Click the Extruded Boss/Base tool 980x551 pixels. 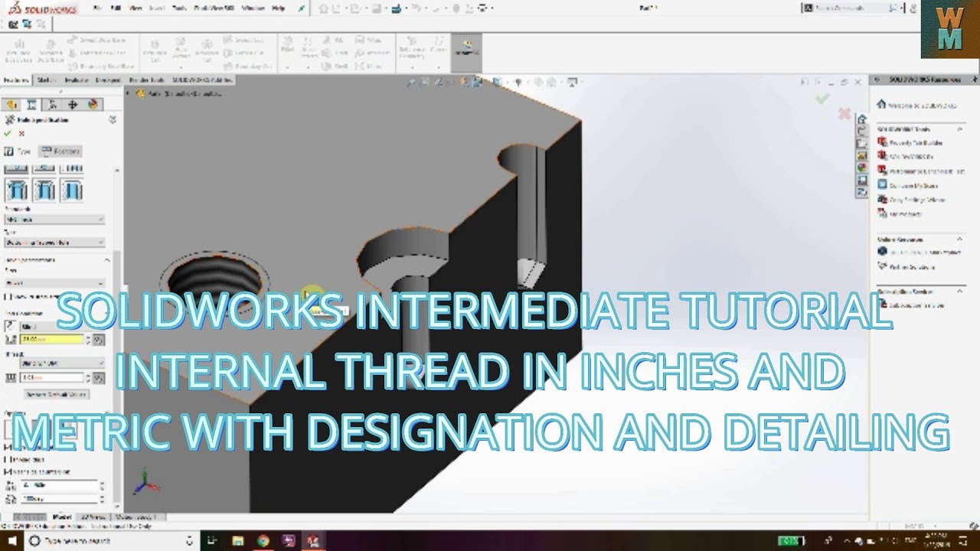[18, 52]
